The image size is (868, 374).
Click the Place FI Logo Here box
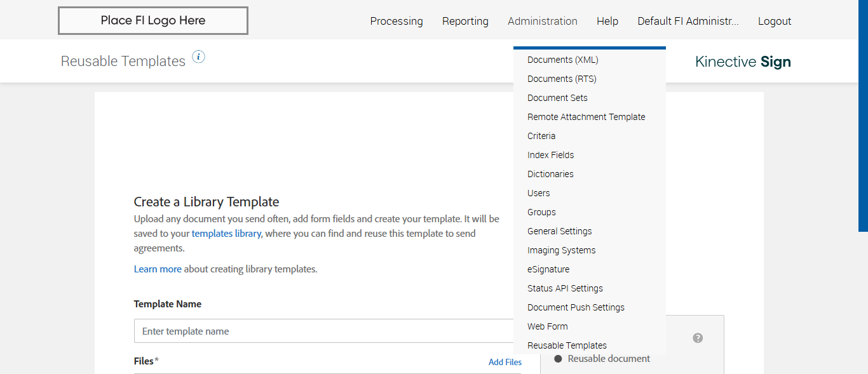[153, 20]
